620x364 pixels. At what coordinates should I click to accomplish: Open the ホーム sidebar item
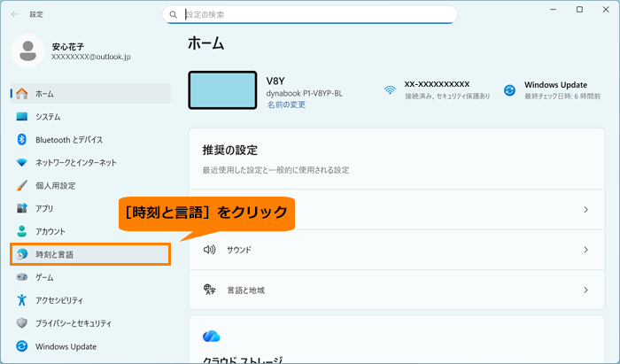[x=90, y=94]
